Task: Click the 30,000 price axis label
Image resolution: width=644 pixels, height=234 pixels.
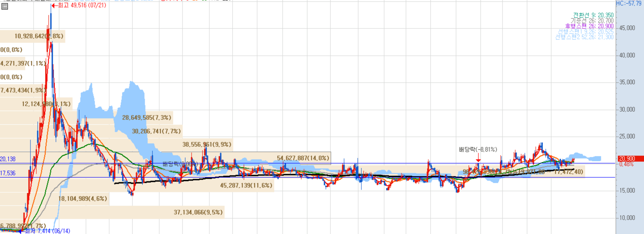Action: tap(627, 110)
